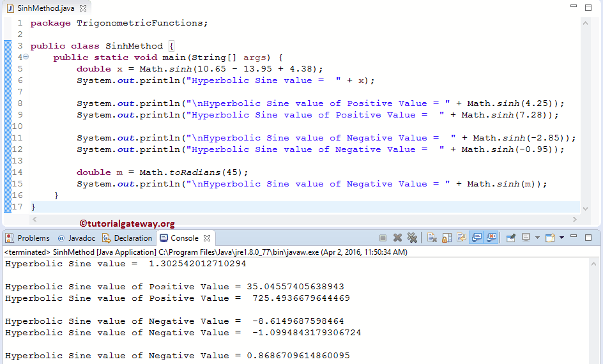
Task: Toggle show console when standard out changes
Action: pos(477,238)
